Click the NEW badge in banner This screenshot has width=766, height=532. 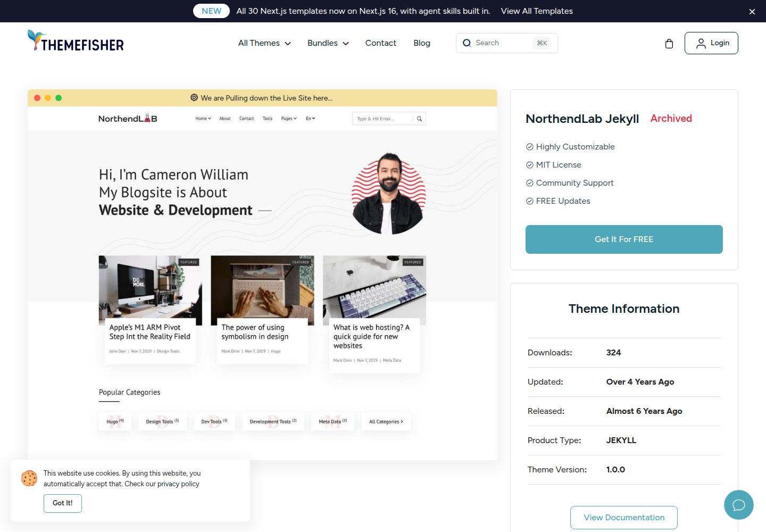pos(211,11)
